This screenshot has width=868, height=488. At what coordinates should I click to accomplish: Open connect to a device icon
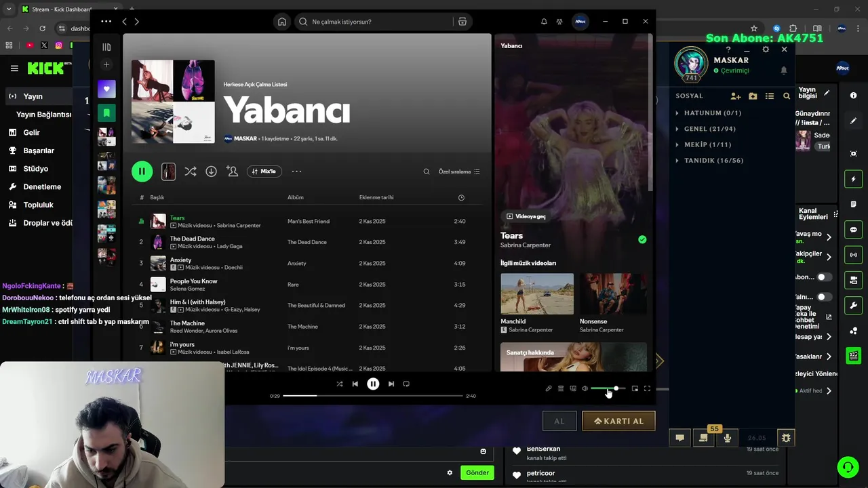[x=573, y=388]
